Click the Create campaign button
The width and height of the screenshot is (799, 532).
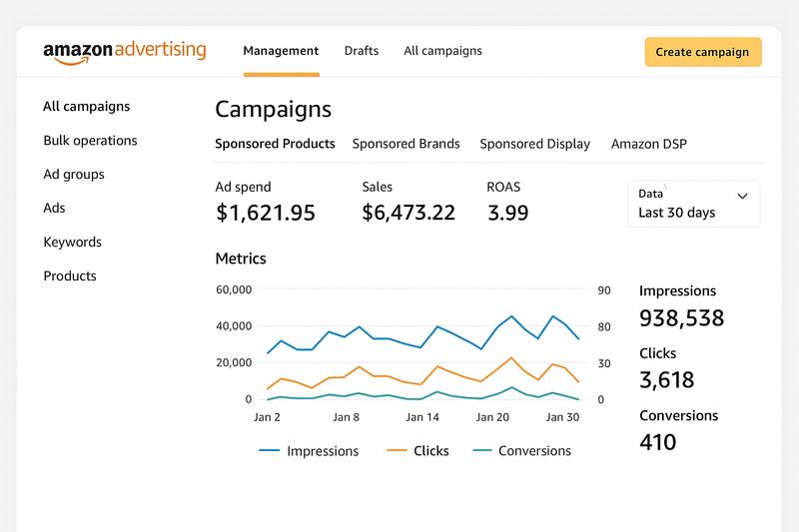[x=703, y=52]
